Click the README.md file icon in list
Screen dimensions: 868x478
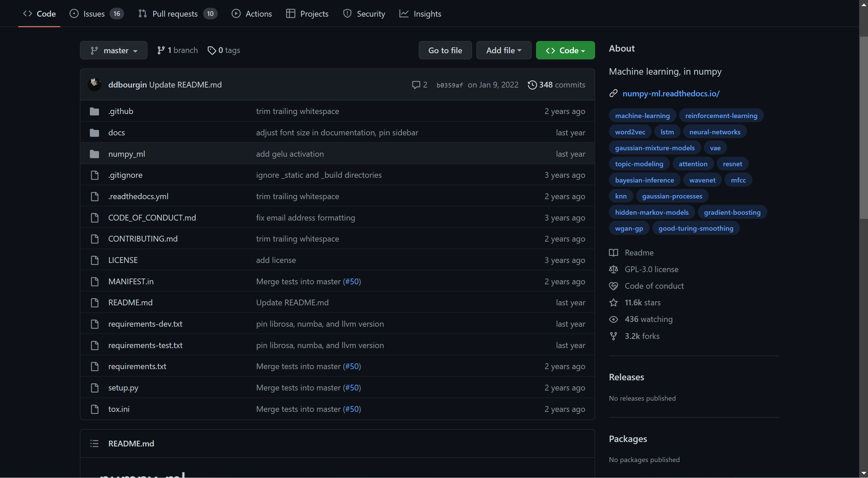click(95, 303)
